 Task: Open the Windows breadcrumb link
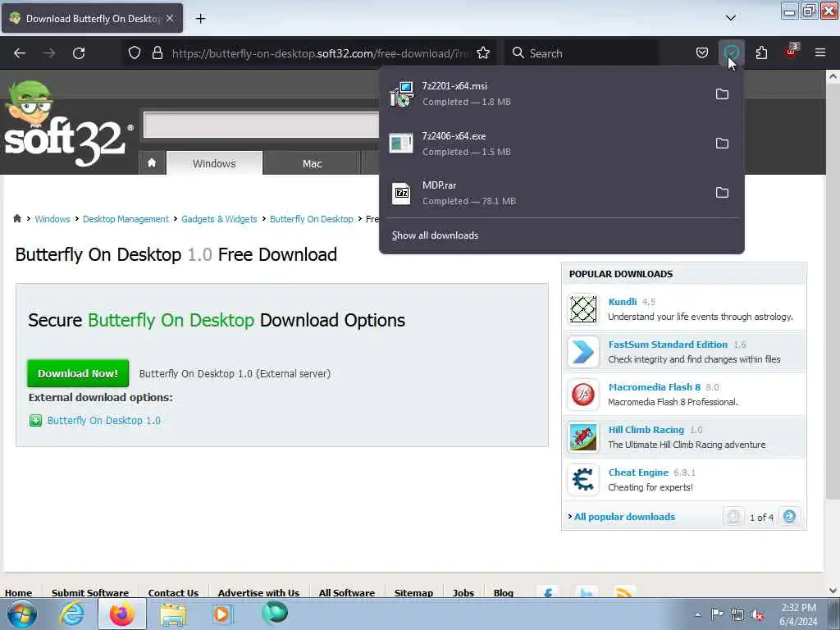coord(52,219)
